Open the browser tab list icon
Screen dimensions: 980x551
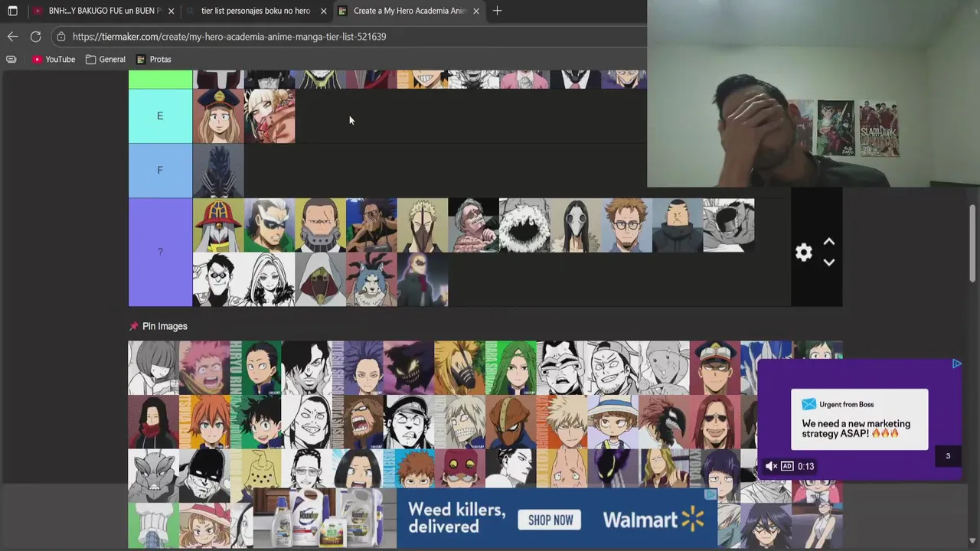12,11
